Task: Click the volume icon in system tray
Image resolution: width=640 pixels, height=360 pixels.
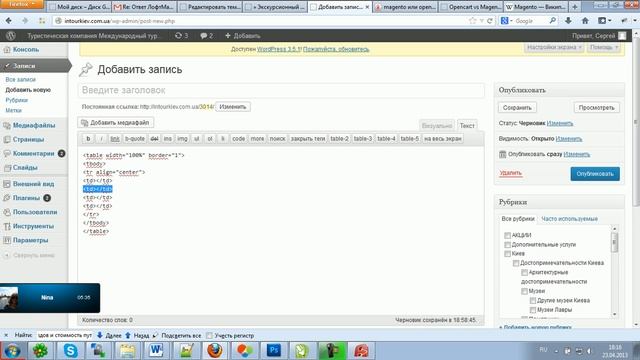Action: point(589,351)
